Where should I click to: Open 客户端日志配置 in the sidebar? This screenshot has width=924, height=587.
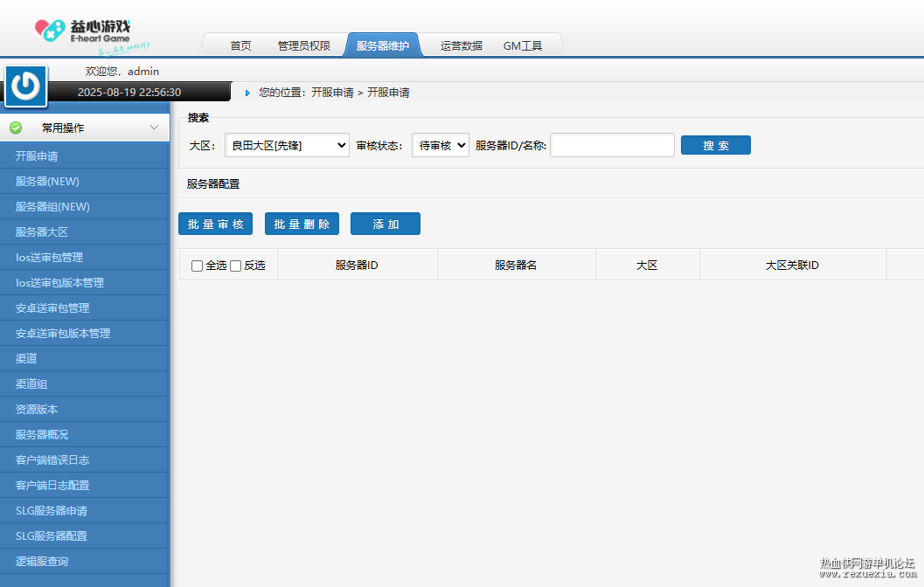[x=85, y=485]
